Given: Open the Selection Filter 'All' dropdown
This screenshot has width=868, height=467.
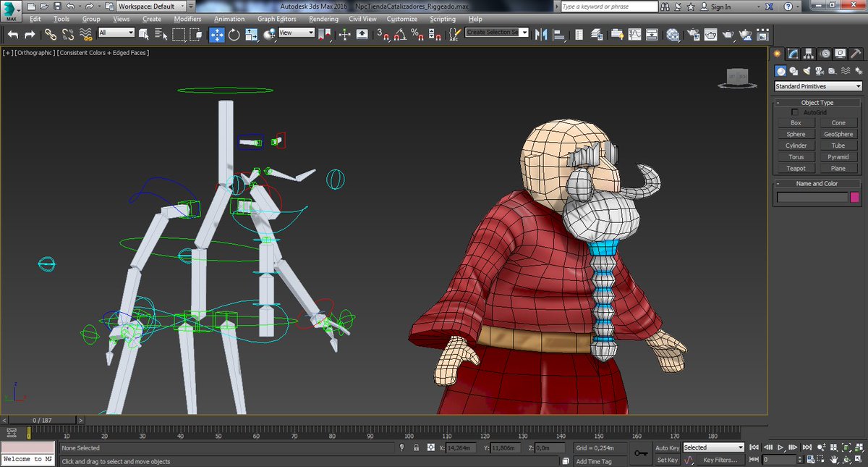Looking at the screenshot, I should 116,33.
